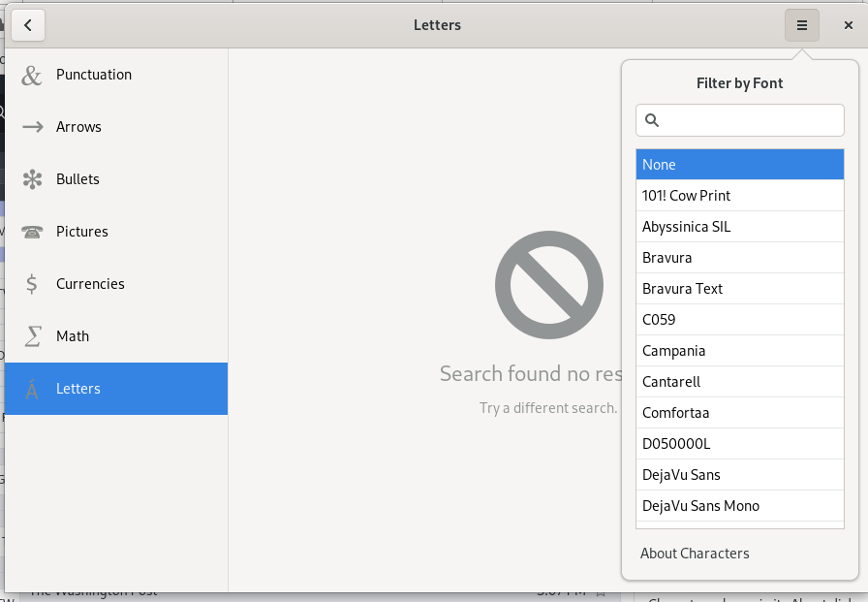The image size is (868, 602).
Task: Go back with the header back arrow
Action: (x=28, y=25)
